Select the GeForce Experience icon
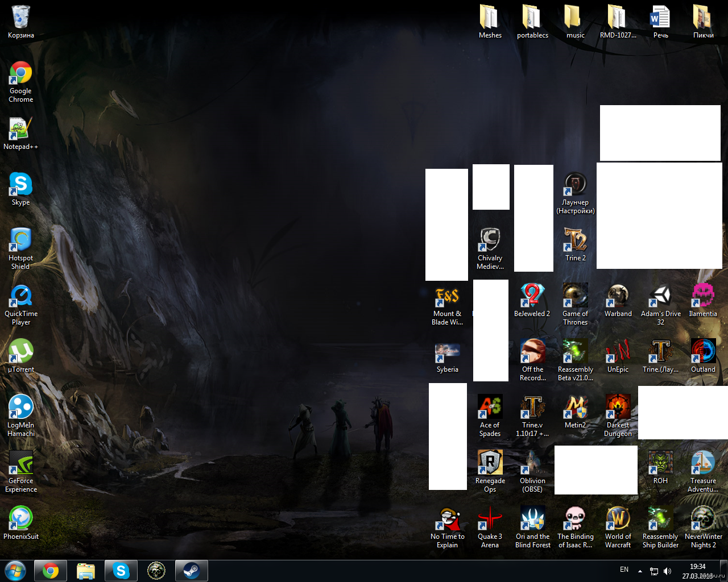 click(20, 463)
